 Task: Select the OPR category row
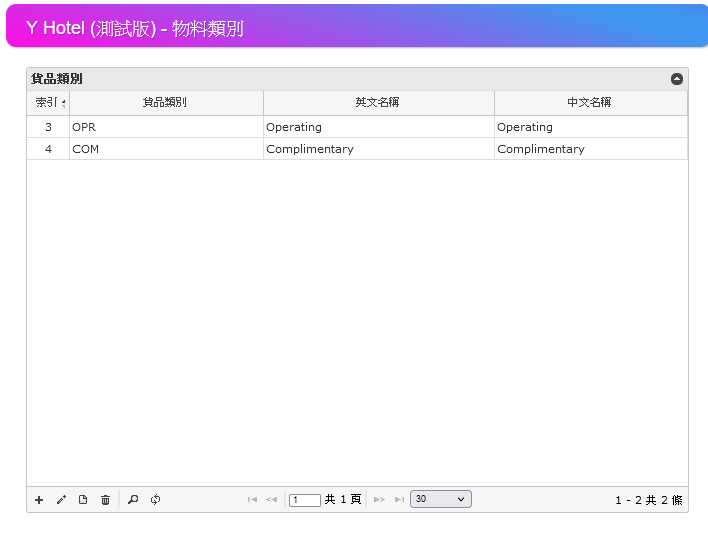pos(165,127)
